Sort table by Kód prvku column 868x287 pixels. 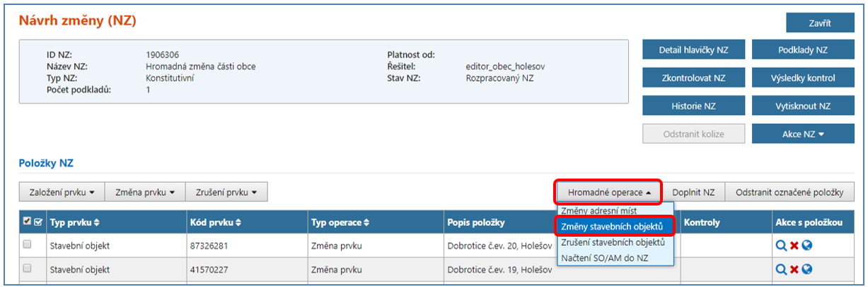coord(216,223)
